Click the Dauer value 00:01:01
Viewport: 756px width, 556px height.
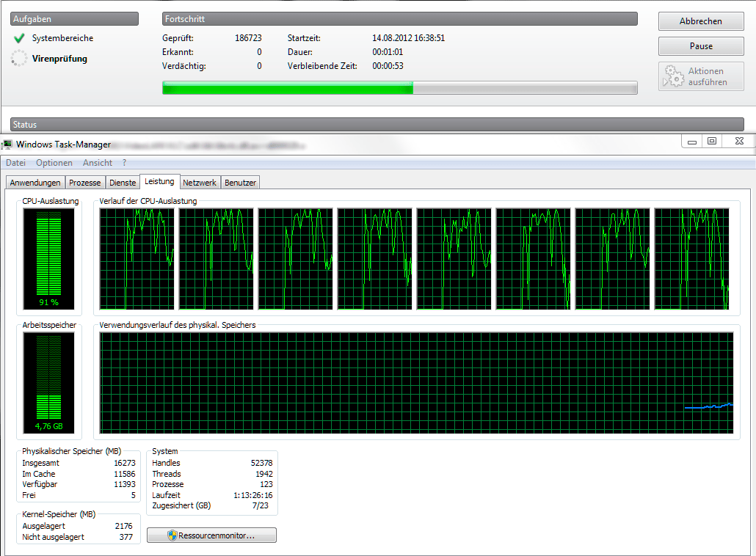click(x=388, y=52)
